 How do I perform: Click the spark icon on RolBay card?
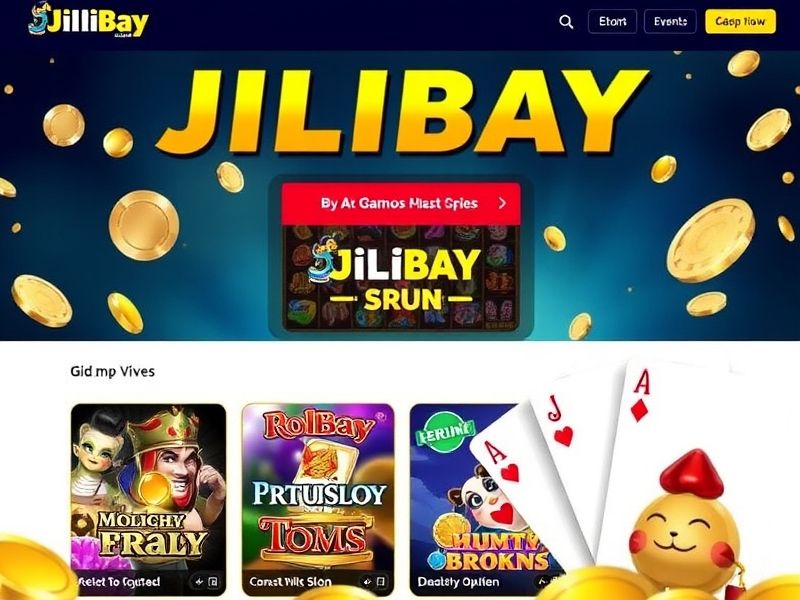366,582
